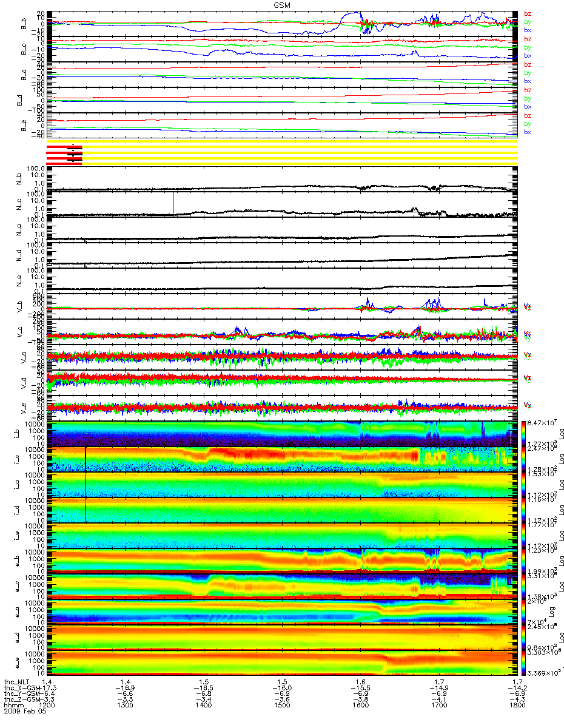Viewport: 564px width, 728px height.
Task: Click the i_b spectrogram color bar
Action: (524, 433)
